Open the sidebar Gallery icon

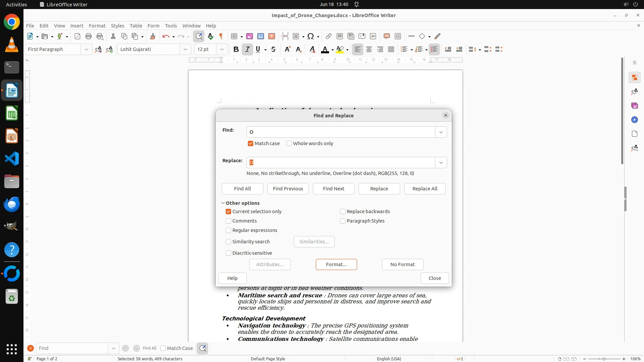pos(634,106)
